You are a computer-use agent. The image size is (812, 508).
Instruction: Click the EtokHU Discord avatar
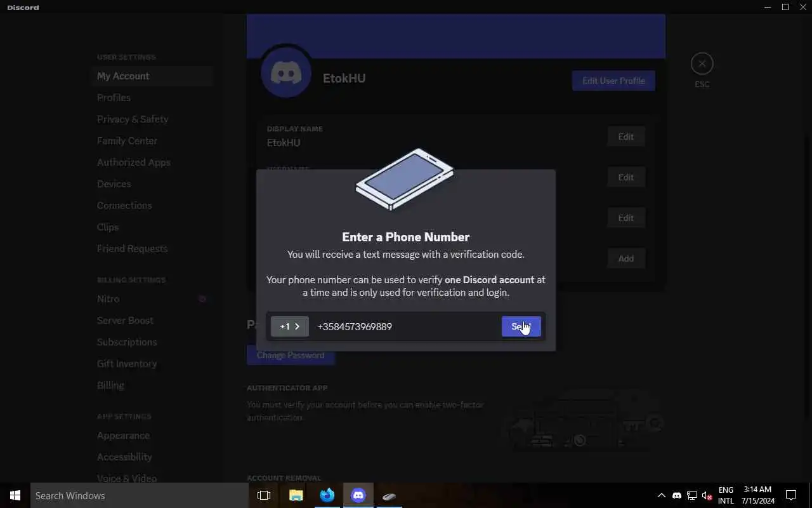[286, 72]
